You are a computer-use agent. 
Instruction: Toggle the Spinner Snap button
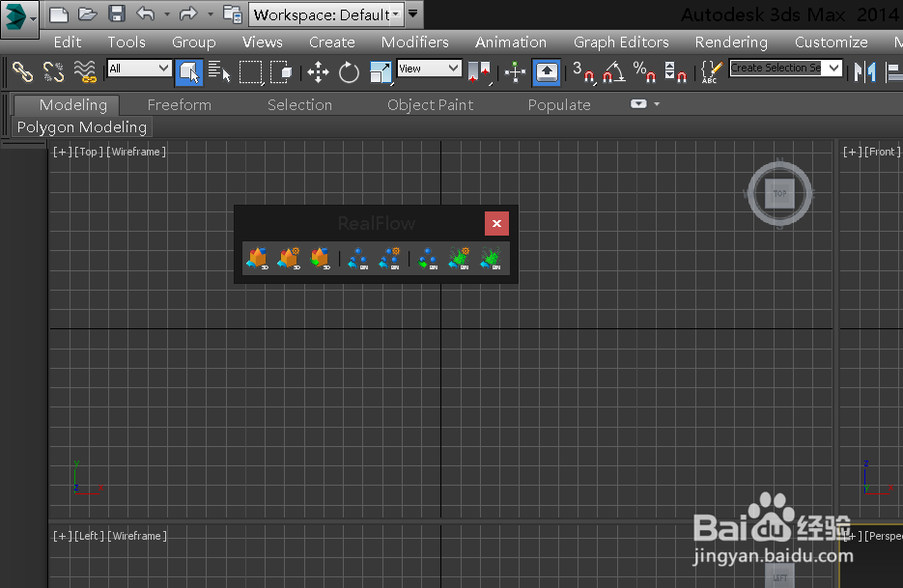[675, 72]
